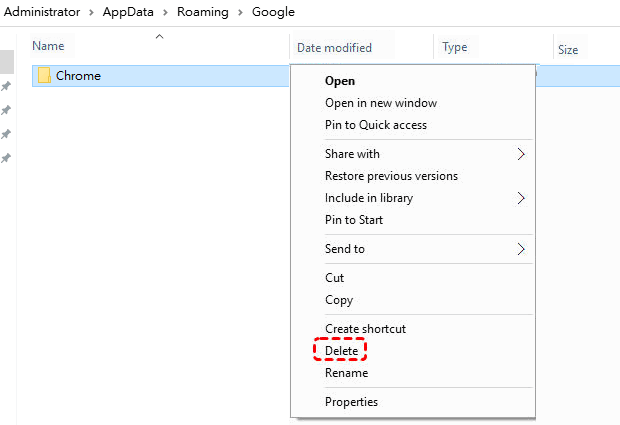The width and height of the screenshot is (620, 425).
Task: Click Delete in the context menu
Action: click(x=341, y=351)
